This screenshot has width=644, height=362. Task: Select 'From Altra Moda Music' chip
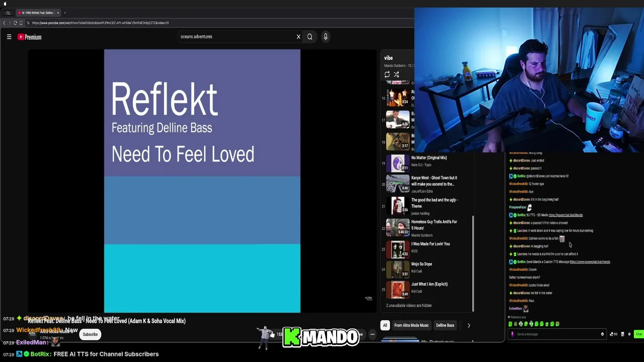[x=412, y=325]
